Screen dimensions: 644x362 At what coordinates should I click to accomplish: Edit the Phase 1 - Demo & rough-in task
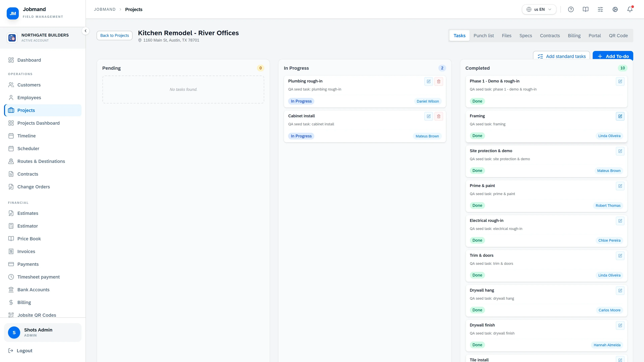click(x=620, y=81)
